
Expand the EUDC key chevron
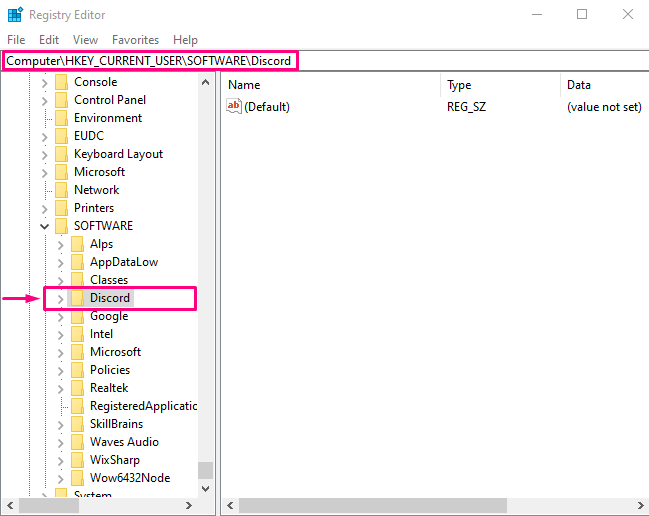[45, 137]
